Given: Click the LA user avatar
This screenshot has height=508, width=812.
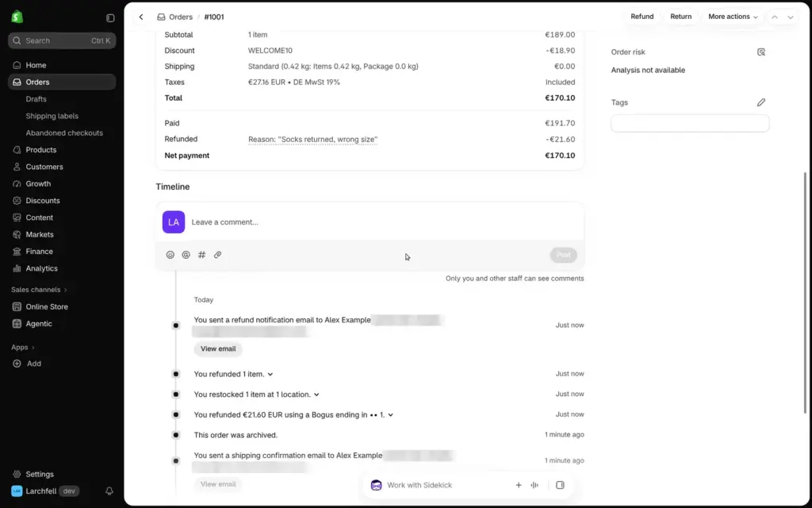Looking at the screenshot, I should (x=174, y=222).
